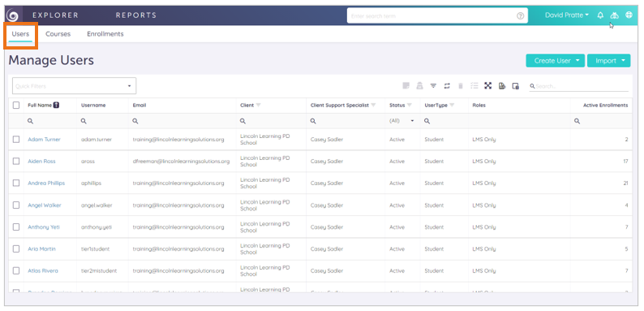Click the icon right of the bell
Viewport: 644px width, 311px height.
coord(615,15)
